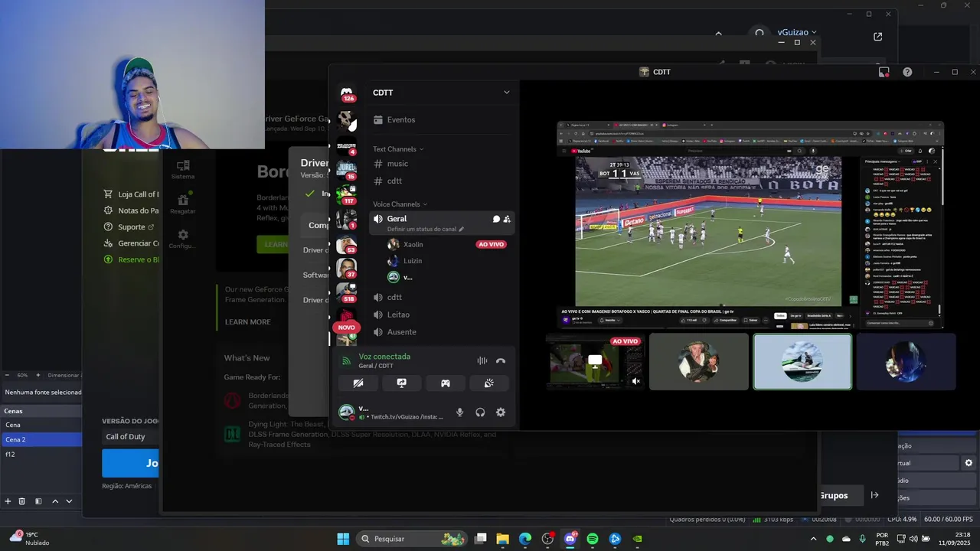Toggle the camera on in Discord
Image resolution: width=980 pixels, height=551 pixels.
[x=358, y=383]
